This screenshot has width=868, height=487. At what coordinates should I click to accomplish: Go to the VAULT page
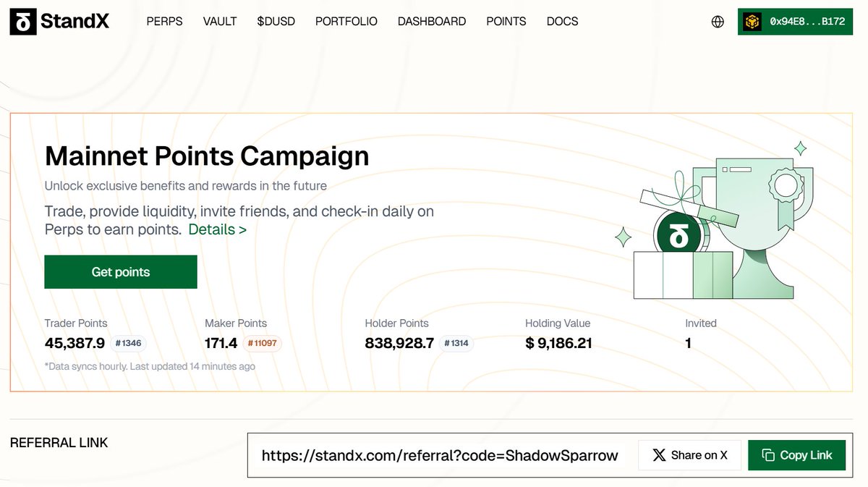click(220, 22)
